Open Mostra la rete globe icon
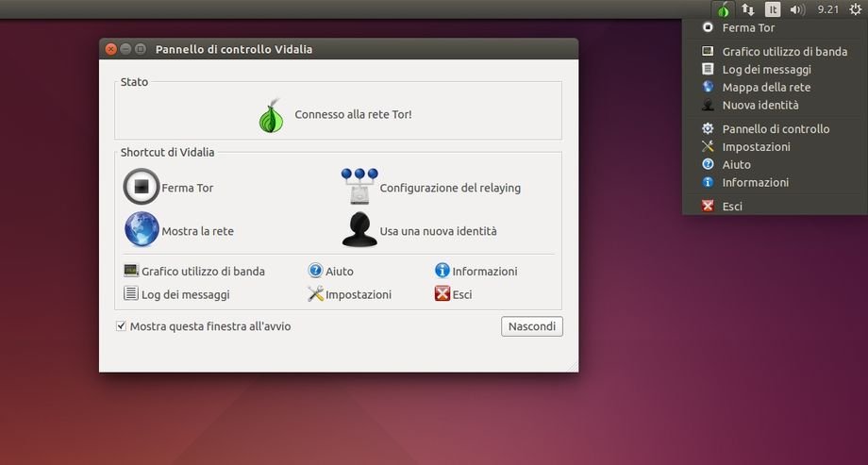 point(142,230)
